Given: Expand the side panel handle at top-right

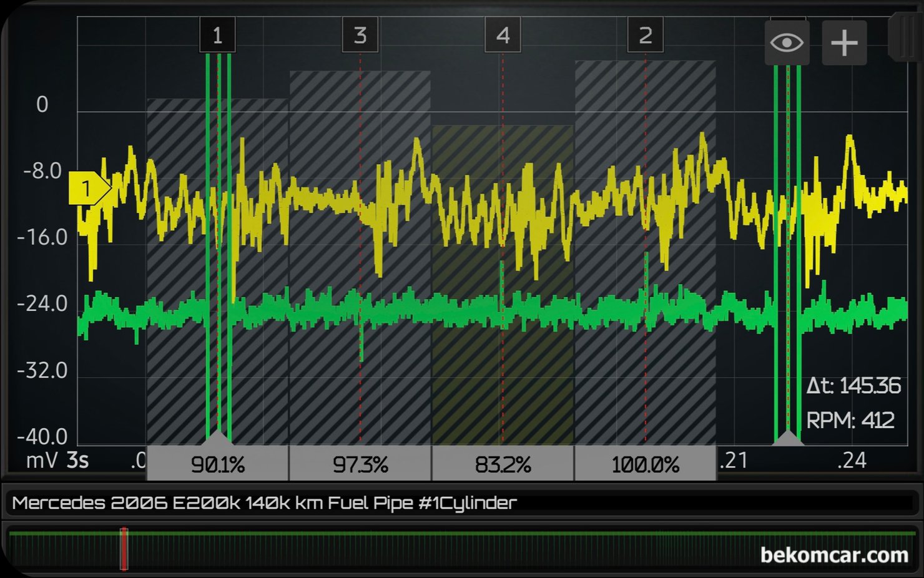Looking at the screenshot, I should (x=903, y=36).
